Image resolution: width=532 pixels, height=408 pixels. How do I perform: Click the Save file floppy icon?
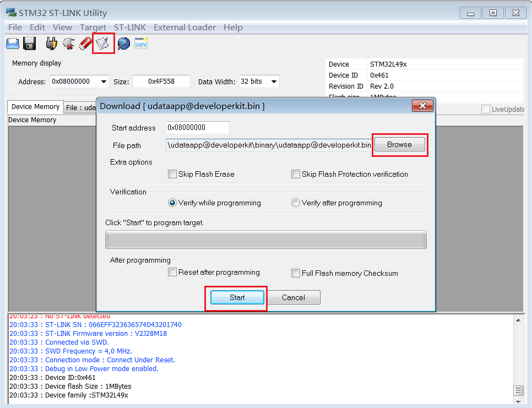click(x=30, y=43)
